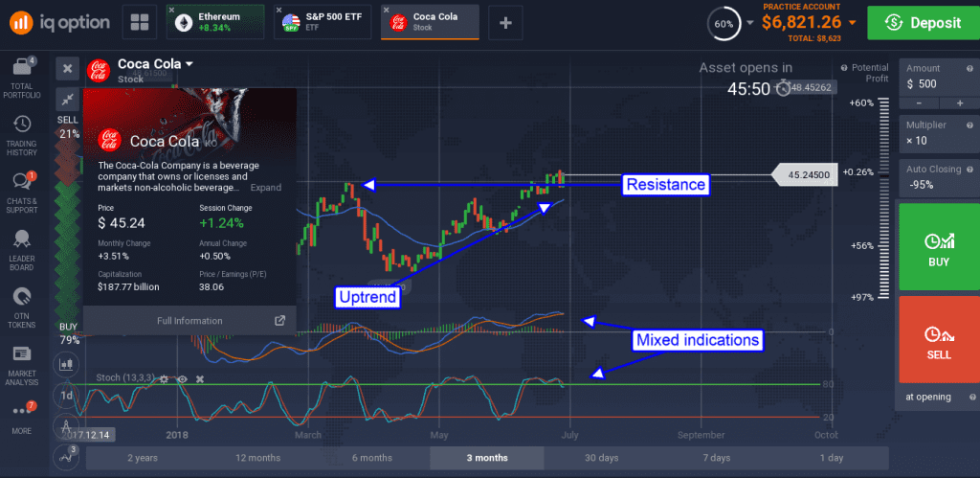Expand the company description text

(x=266, y=188)
